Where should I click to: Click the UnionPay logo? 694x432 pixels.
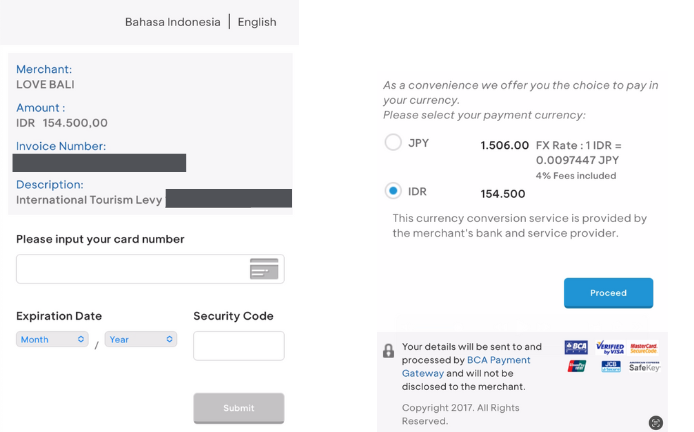577,367
